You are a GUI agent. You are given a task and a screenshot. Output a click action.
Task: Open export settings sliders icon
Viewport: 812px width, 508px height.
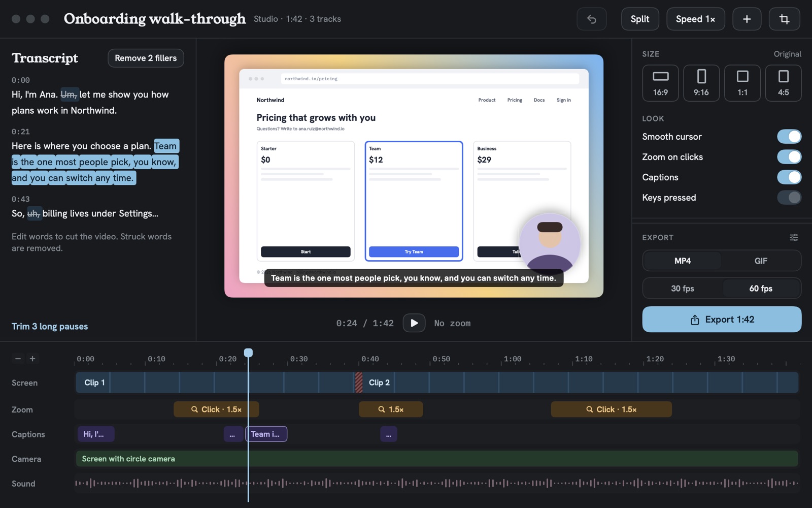pos(794,237)
